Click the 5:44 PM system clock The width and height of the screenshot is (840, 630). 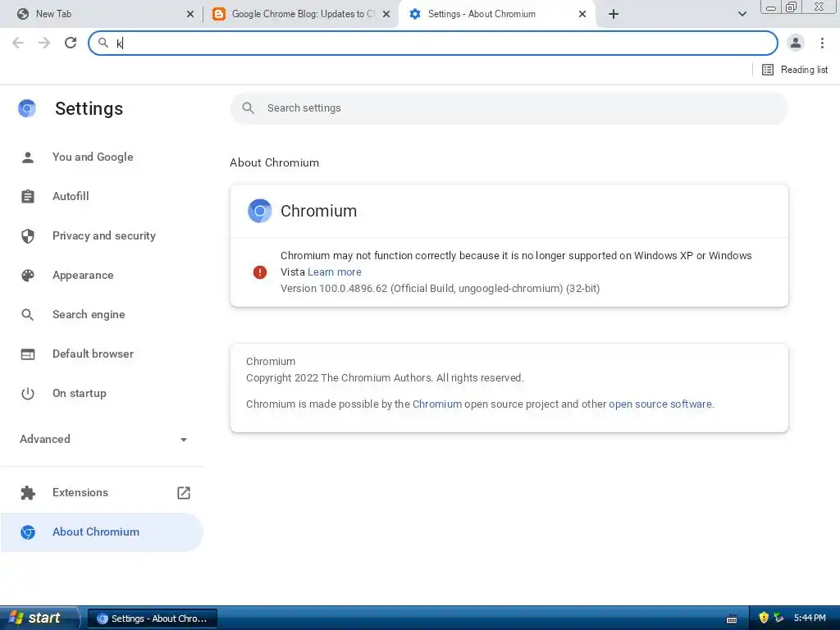point(810,619)
